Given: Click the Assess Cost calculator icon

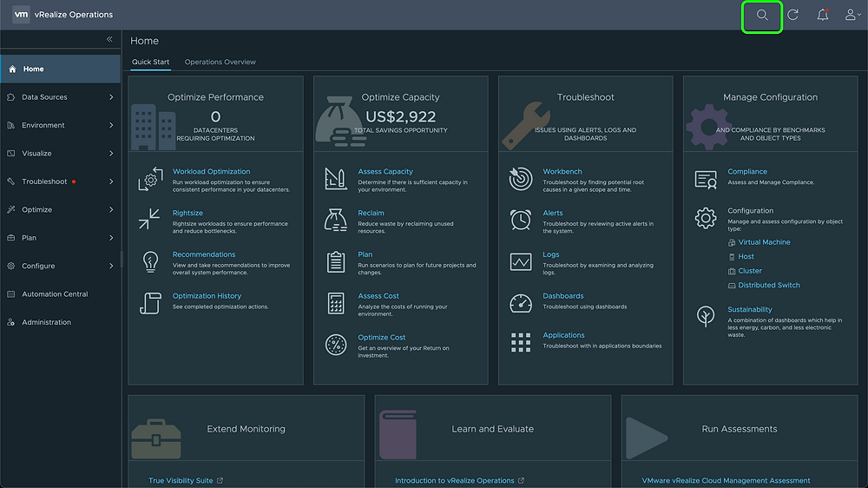Looking at the screenshot, I should tap(335, 303).
